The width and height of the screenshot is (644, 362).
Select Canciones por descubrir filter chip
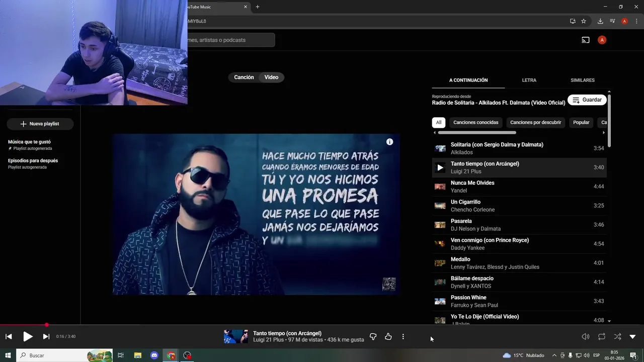coord(535,122)
